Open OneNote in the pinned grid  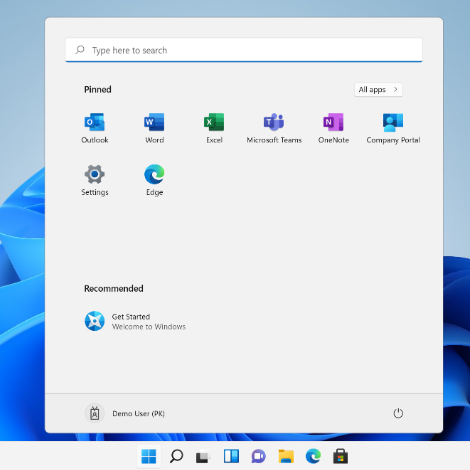click(x=333, y=128)
